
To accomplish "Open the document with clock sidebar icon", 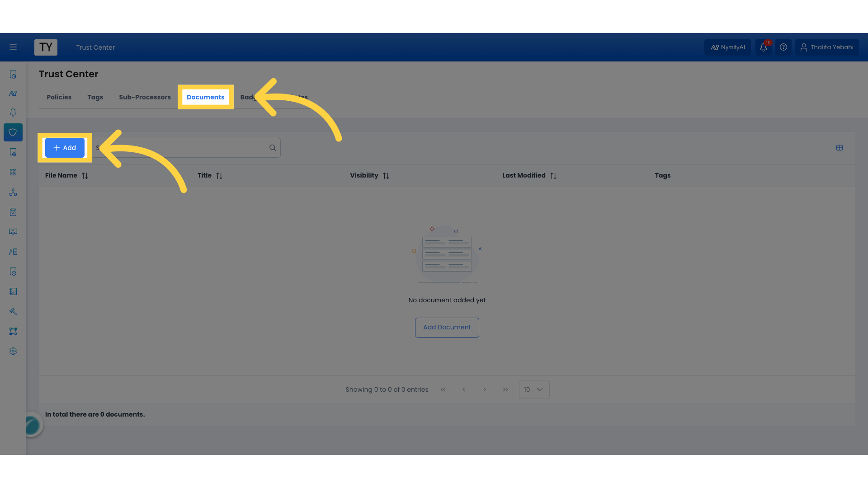I will coord(13,75).
